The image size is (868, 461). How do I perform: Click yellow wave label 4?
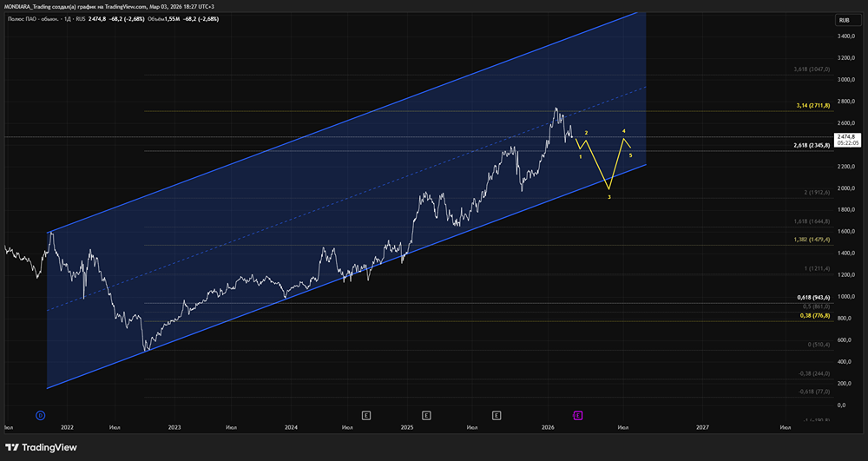click(x=624, y=131)
